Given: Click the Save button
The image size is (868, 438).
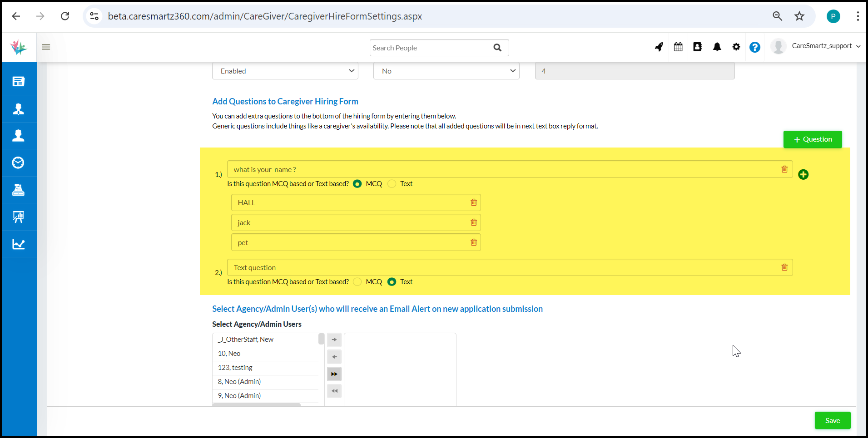Looking at the screenshot, I should 832,421.
